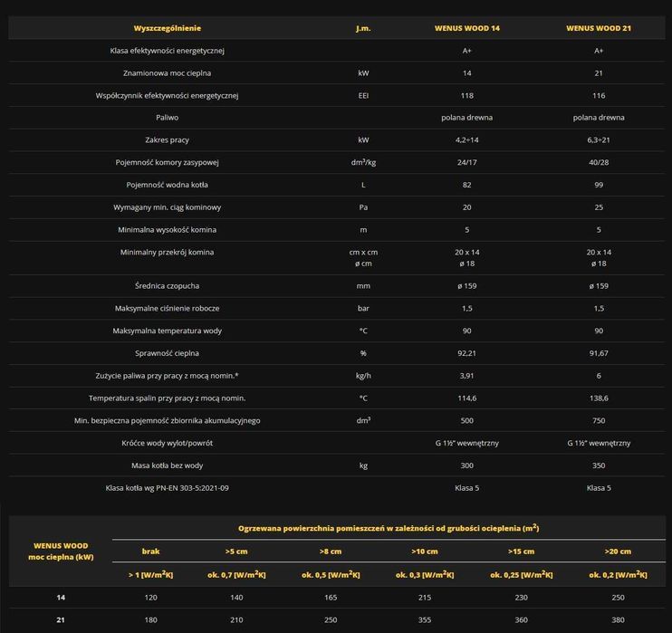
Task: Click the EEI value 118
Action: point(466,96)
